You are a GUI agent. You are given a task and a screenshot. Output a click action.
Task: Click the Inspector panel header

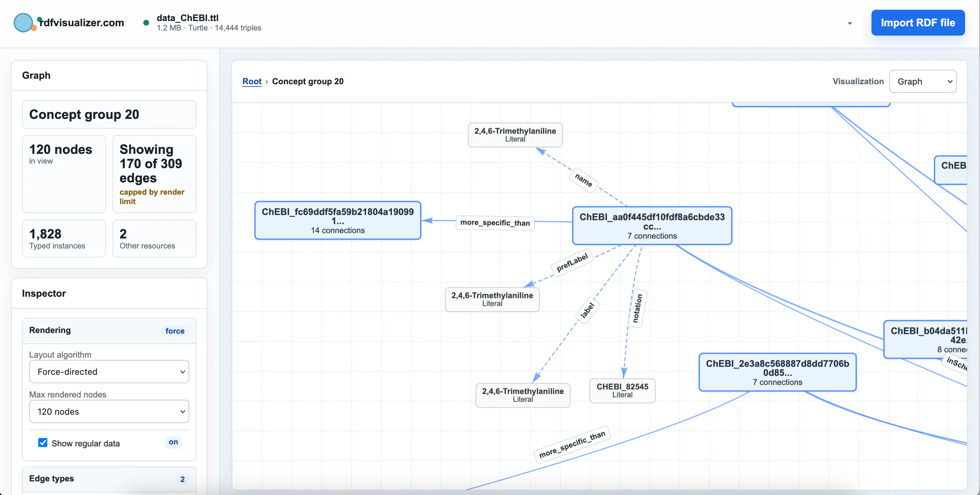[x=109, y=294]
